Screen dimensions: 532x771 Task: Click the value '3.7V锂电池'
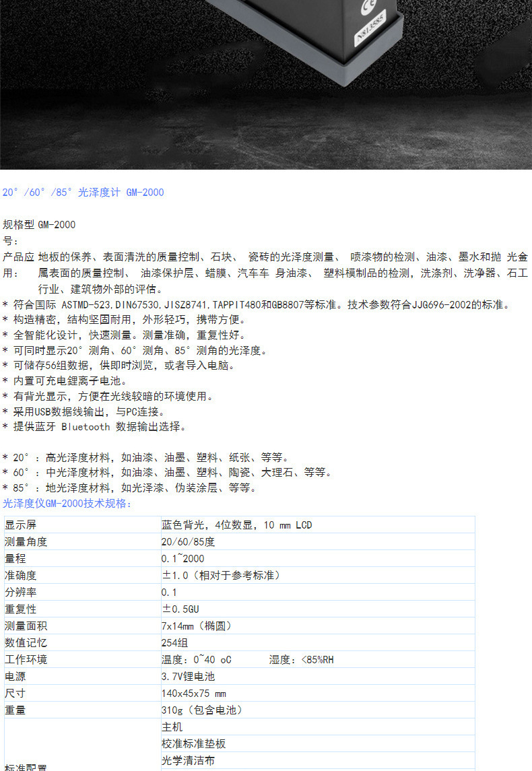pyautogui.click(x=318, y=676)
